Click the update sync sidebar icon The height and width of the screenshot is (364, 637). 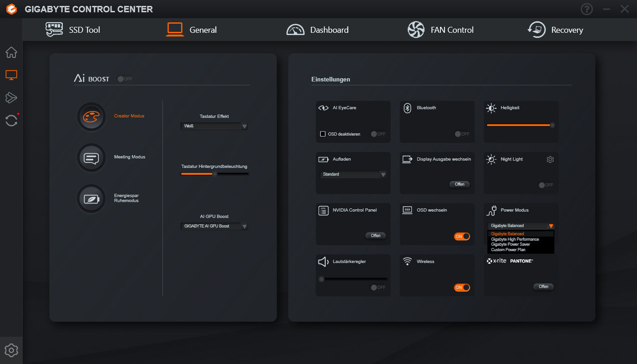pyautogui.click(x=11, y=121)
